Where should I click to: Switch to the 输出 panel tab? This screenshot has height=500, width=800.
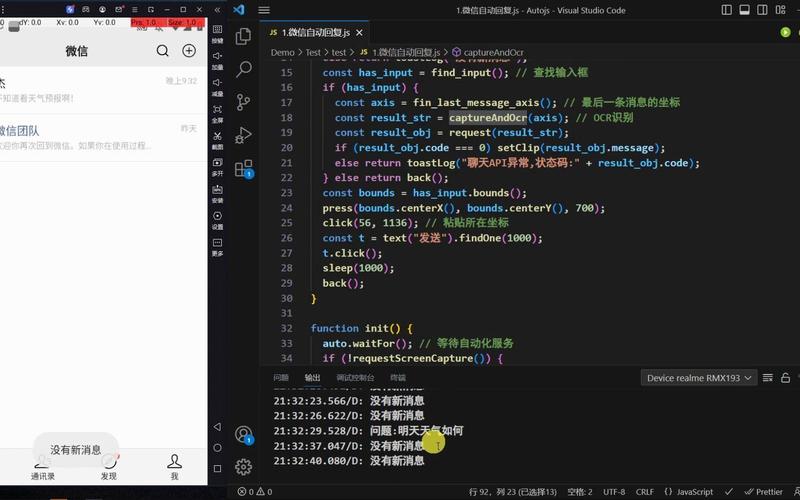(x=312, y=378)
